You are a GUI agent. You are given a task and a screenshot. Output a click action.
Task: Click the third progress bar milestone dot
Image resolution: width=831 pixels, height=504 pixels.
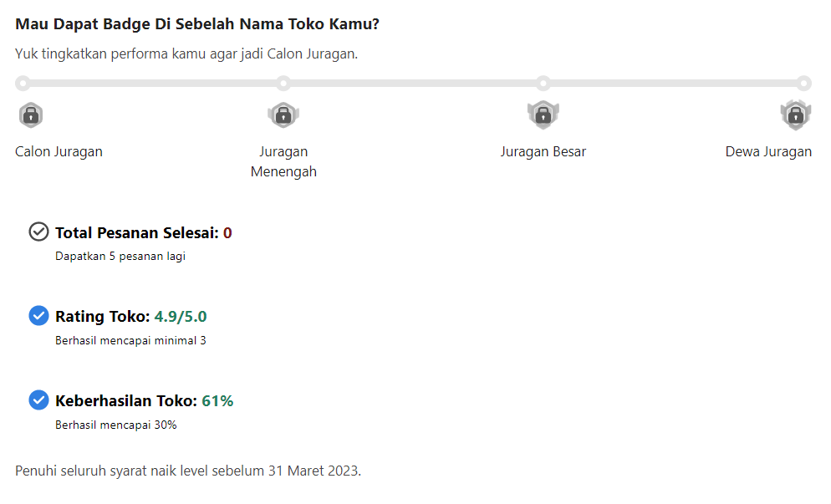tap(543, 83)
